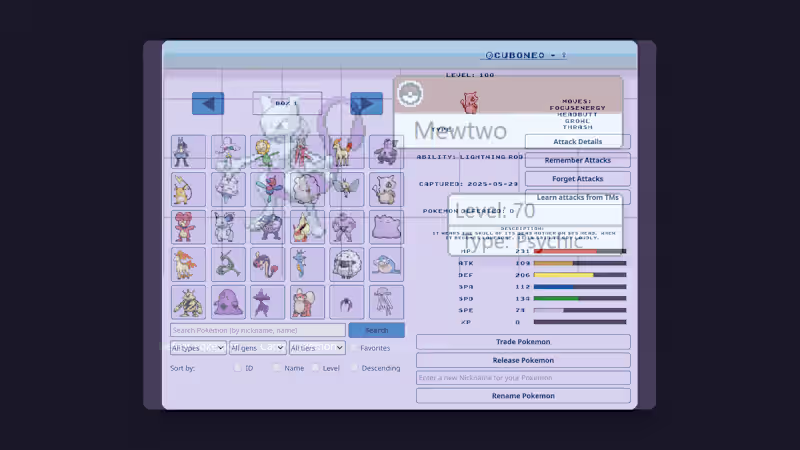Select the Sunflora sprite in the box

pyautogui.click(x=267, y=152)
